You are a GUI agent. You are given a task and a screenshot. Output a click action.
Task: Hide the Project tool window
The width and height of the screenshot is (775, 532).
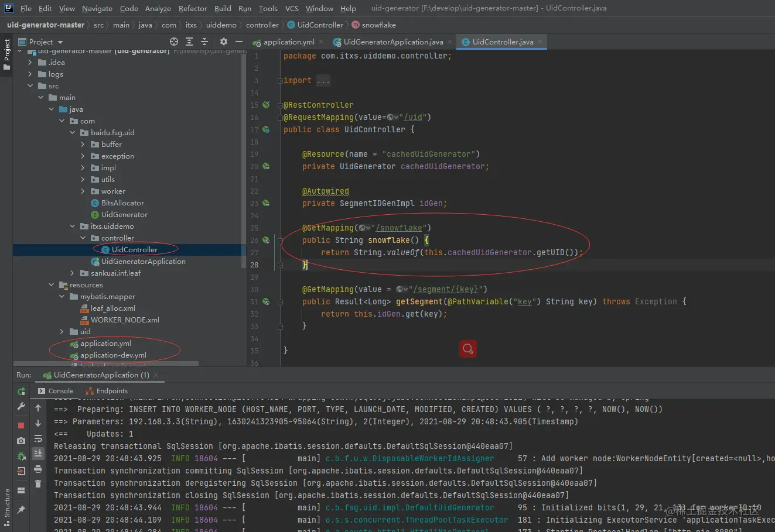coord(239,42)
